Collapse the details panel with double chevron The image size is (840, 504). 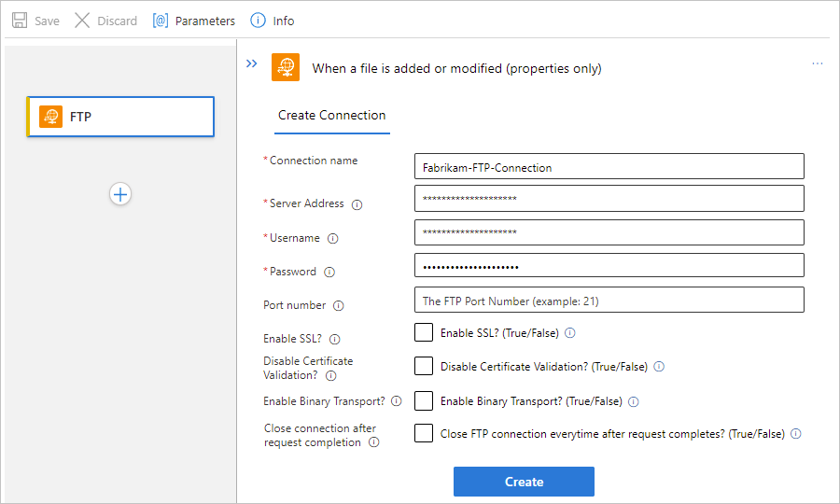pyautogui.click(x=251, y=64)
